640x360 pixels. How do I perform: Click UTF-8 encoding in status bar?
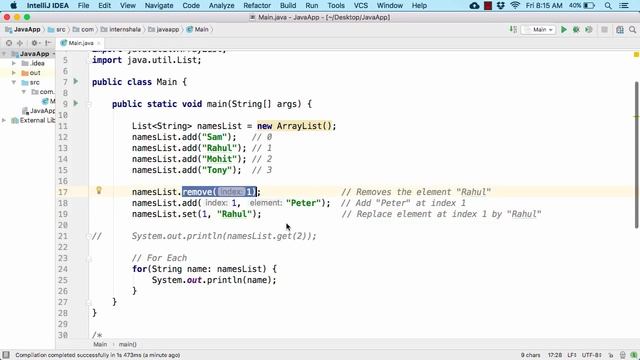tap(591, 355)
